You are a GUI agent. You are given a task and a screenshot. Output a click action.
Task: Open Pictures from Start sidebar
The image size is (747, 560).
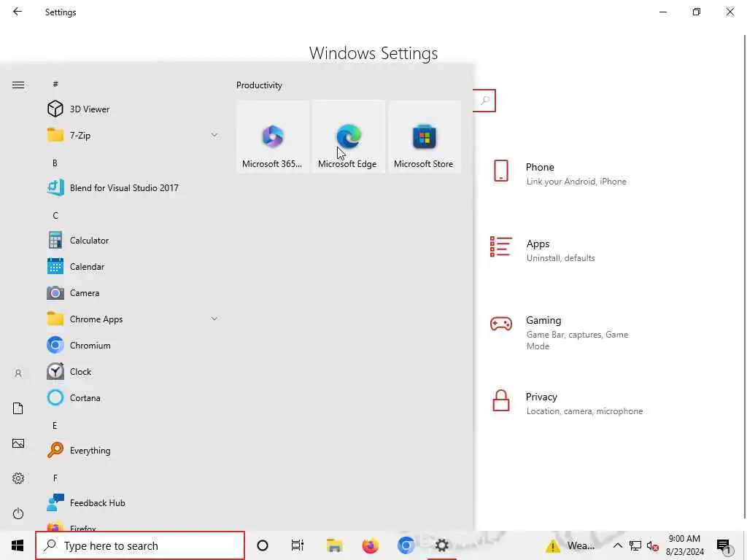(x=18, y=443)
